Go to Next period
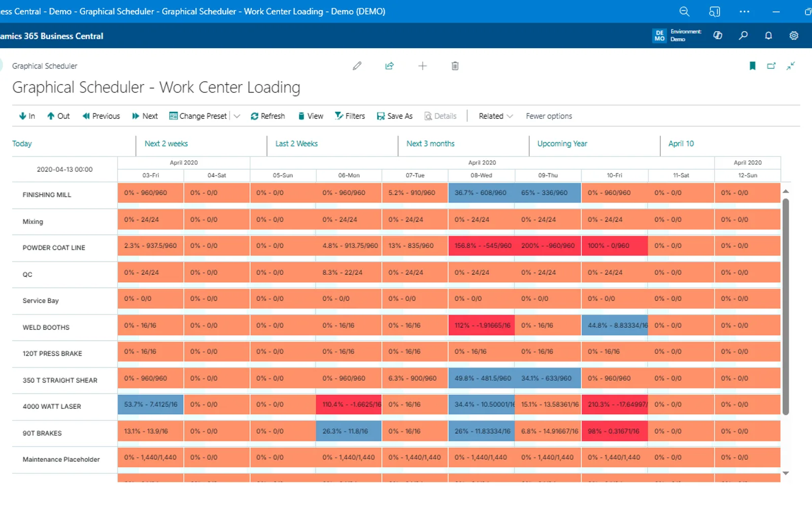812x508 pixels. [145, 116]
